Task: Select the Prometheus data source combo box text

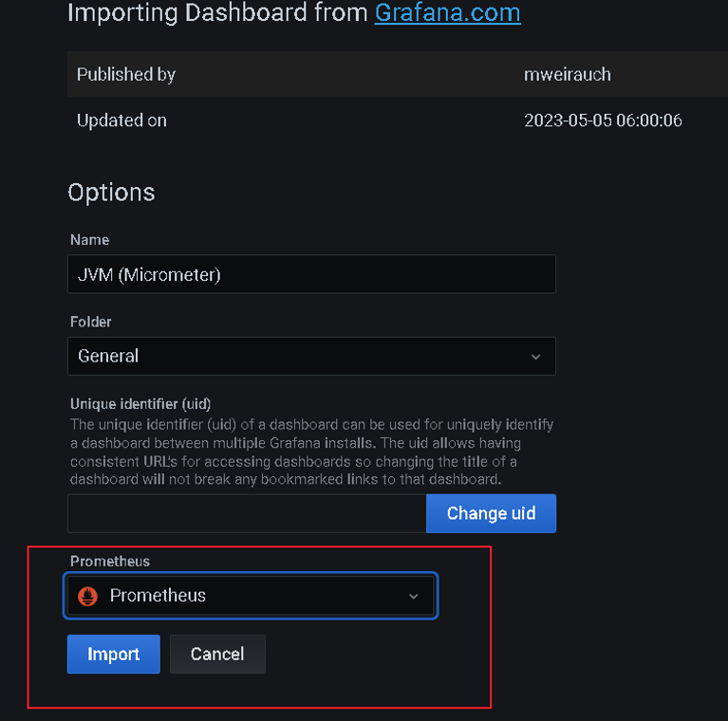Action: [x=158, y=596]
